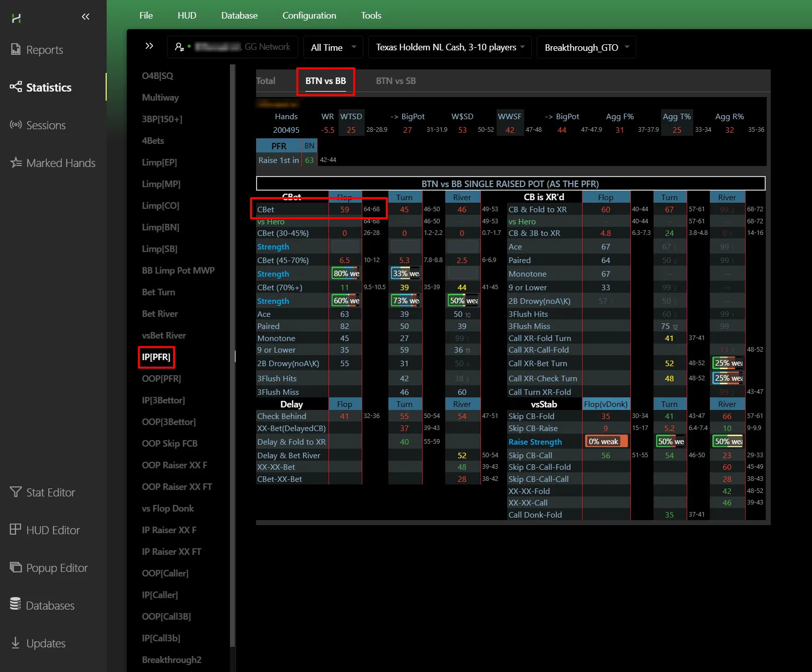The width and height of the screenshot is (812, 672).
Task: Expand the stat list panel chevron
Action: pos(149,46)
